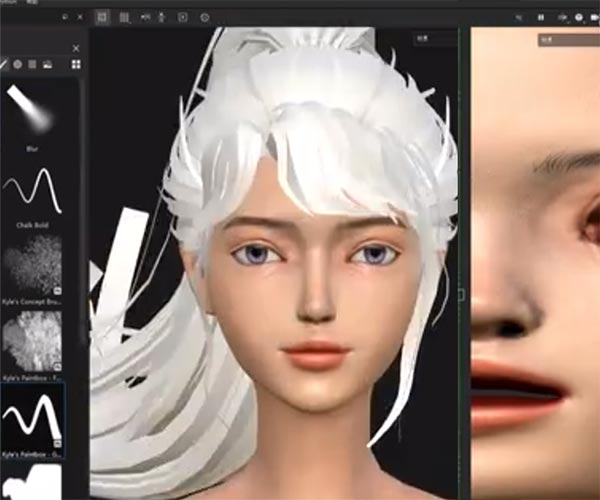
Task: Toggle grid view in the brush shelf
Action: [76, 64]
